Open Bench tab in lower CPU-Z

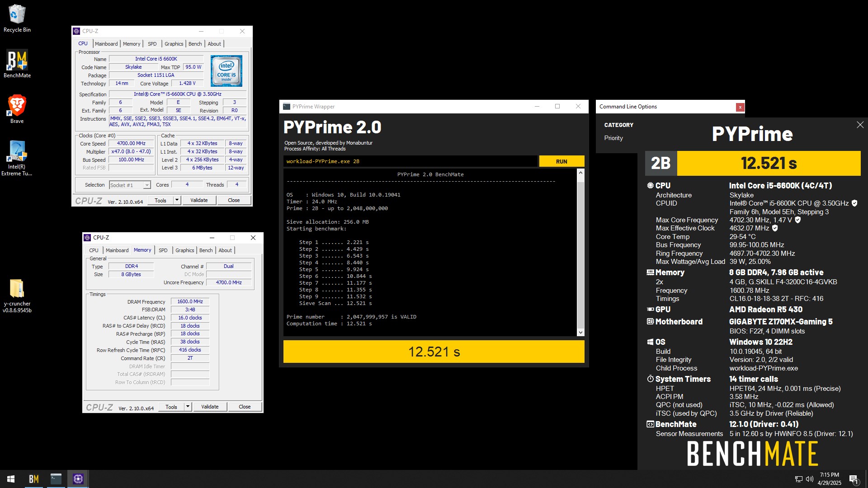[206, 250]
